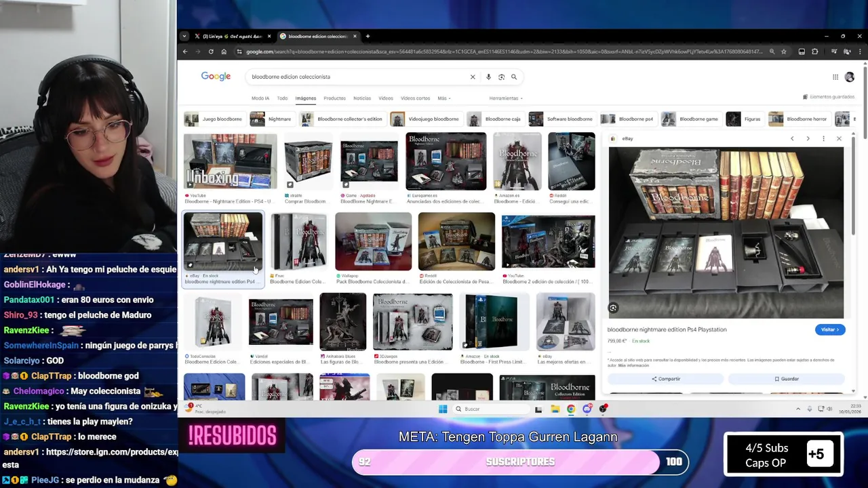Select the Software bloodborne chip
The image size is (868, 488).
(x=561, y=119)
